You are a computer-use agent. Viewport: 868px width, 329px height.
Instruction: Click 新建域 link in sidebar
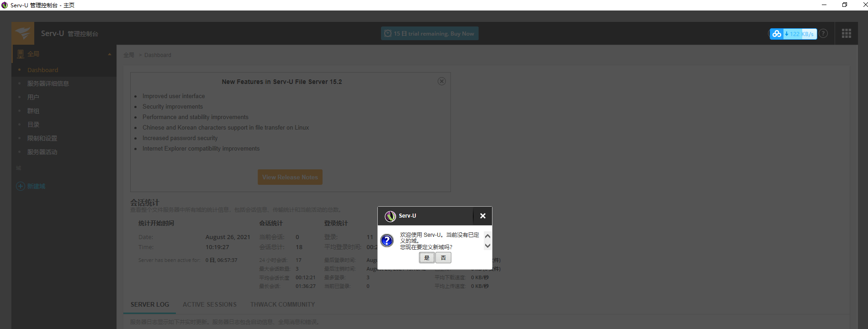point(36,186)
